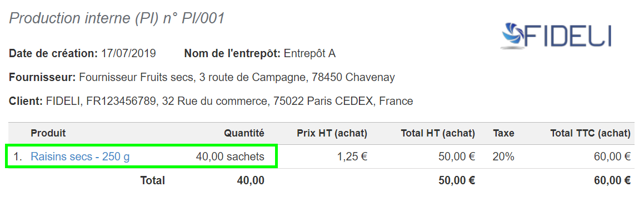The height and width of the screenshot is (207, 644).
Task: Select the Taxe column header
Action: point(503,133)
